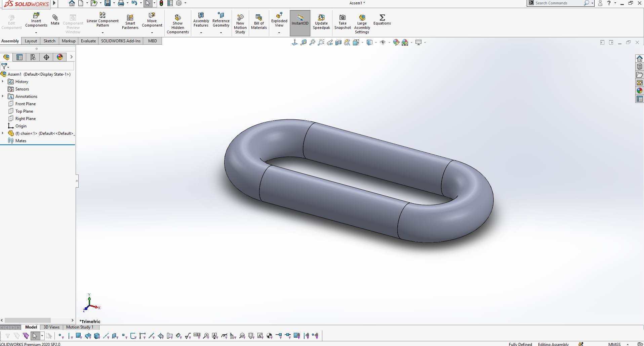The width and height of the screenshot is (644, 346).
Task: Open DimXpertManager tab
Action: tap(46, 57)
